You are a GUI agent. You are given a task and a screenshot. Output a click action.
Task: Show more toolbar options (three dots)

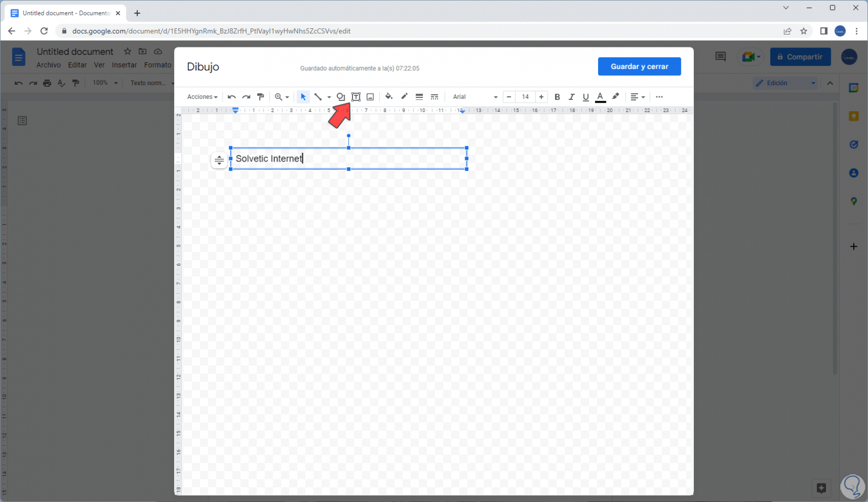click(x=659, y=97)
